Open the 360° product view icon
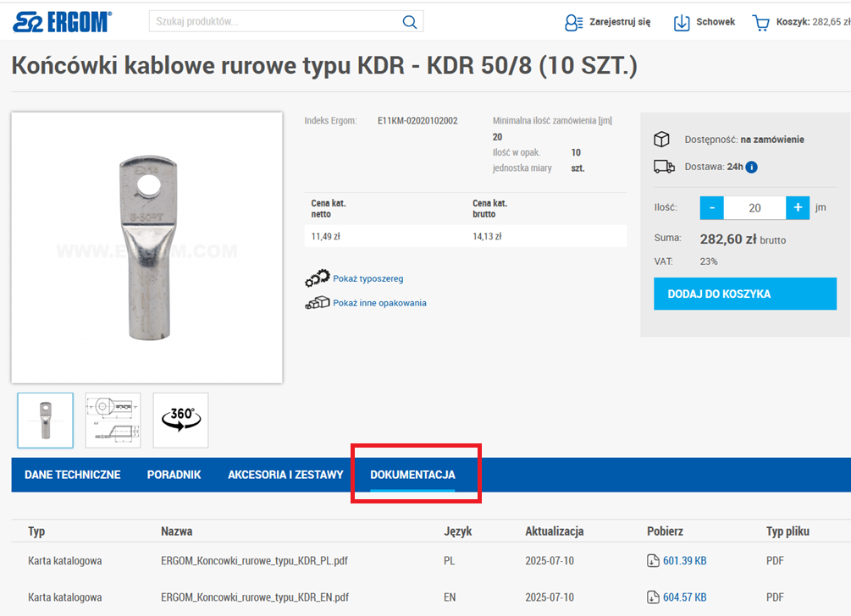This screenshot has height=616, width=851. (180, 420)
